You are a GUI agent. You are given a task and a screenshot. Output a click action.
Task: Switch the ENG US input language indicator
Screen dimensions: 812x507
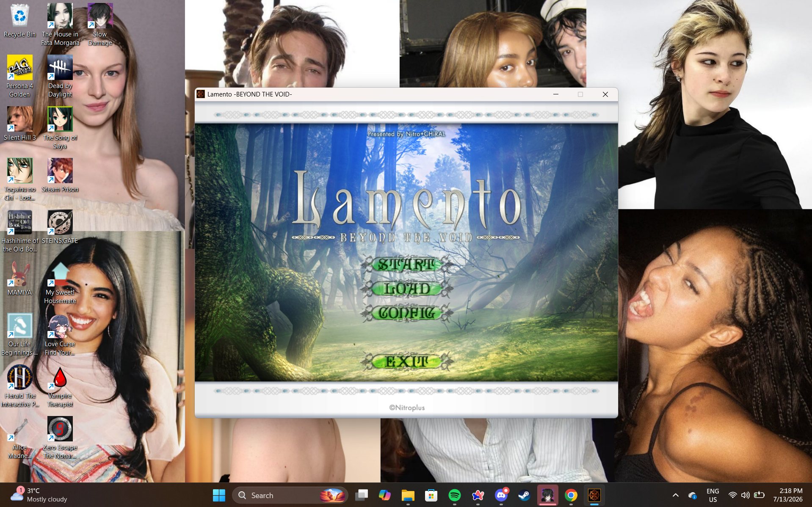click(713, 495)
